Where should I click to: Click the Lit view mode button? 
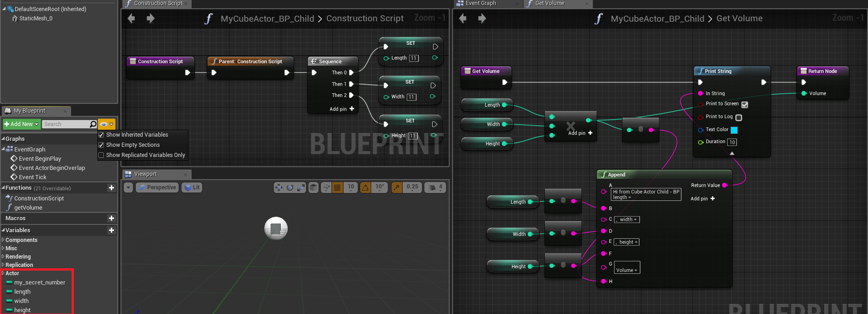tap(192, 187)
